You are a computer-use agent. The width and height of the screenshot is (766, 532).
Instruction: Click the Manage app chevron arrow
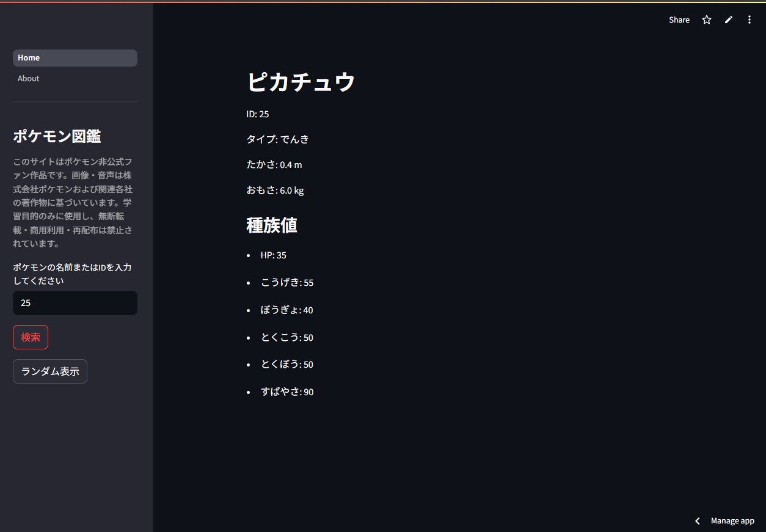(698, 521)
